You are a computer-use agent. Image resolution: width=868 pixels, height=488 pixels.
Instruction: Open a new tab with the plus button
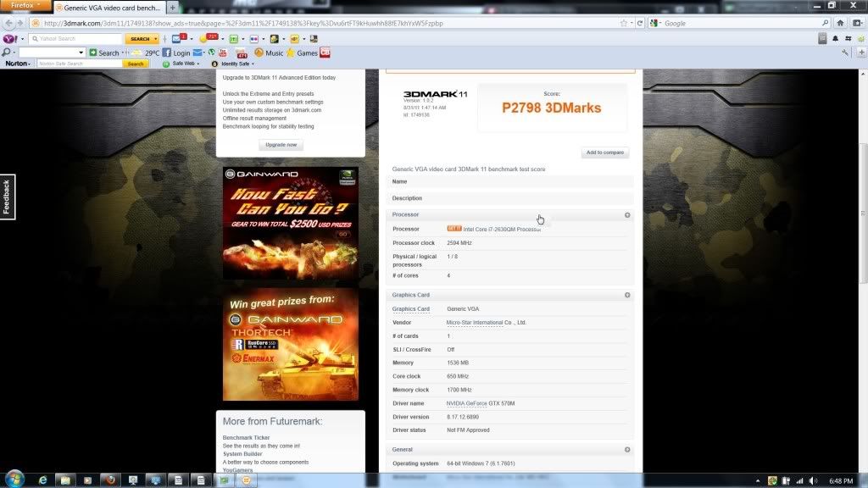(172, 8)
